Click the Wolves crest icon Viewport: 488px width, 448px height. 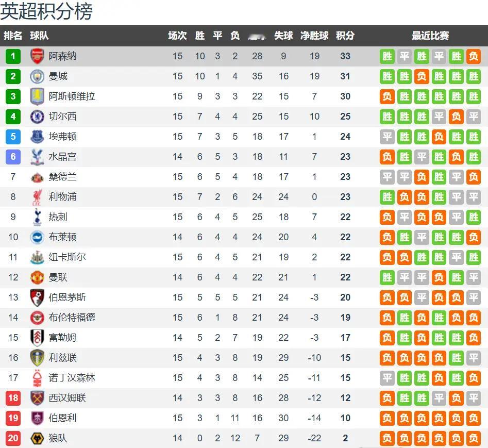[x=37, y=439]
